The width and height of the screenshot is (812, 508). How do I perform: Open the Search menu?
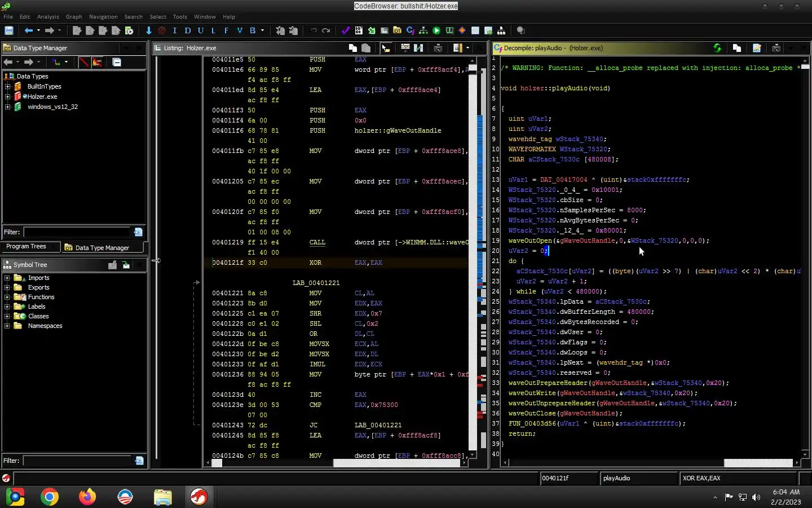click(x=133, y=17)
